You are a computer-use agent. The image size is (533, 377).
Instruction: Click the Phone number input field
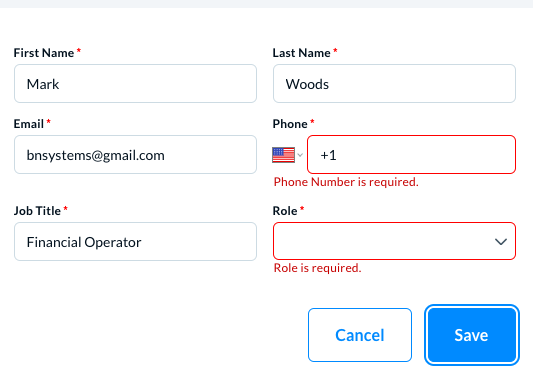tap(411, 155)
